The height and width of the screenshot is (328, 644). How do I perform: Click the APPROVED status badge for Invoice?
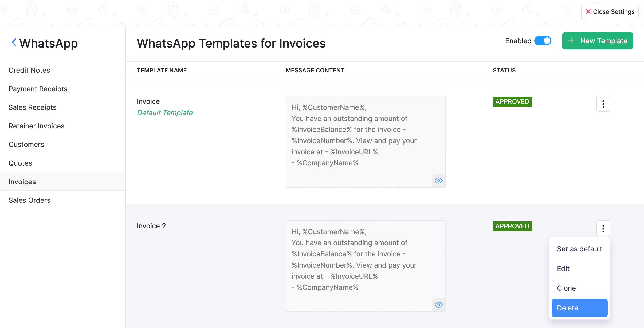(x=512, y=102)
